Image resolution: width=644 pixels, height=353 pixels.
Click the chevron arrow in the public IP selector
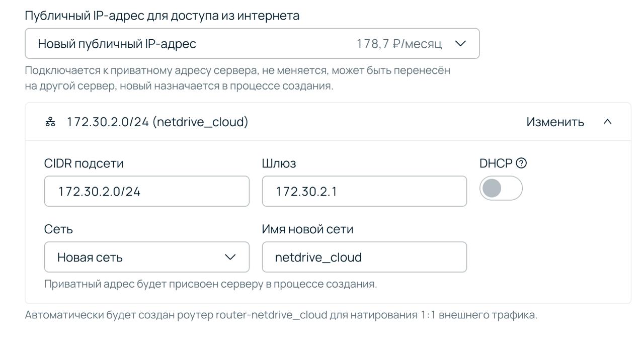coord(460,44)
